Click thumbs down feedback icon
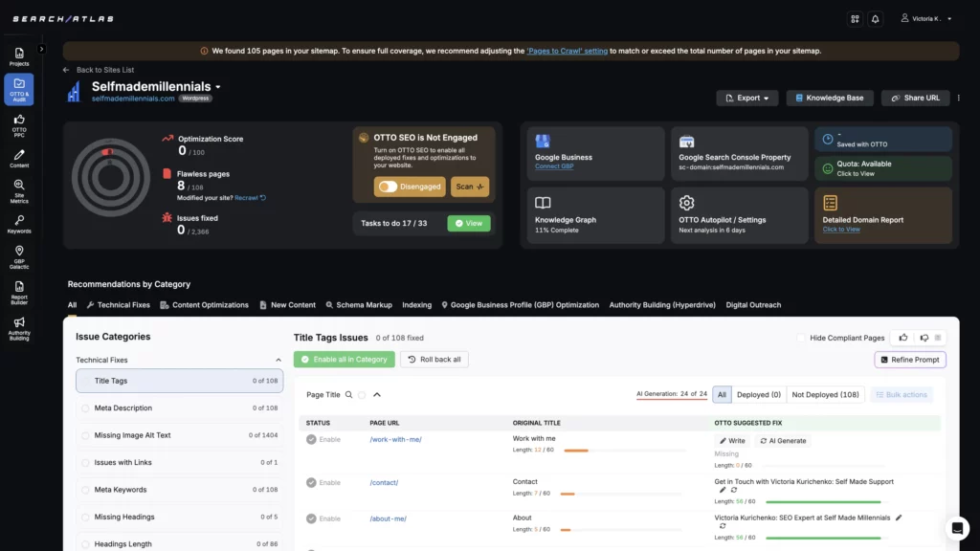980x551 pixels. (x=924, y=338)
